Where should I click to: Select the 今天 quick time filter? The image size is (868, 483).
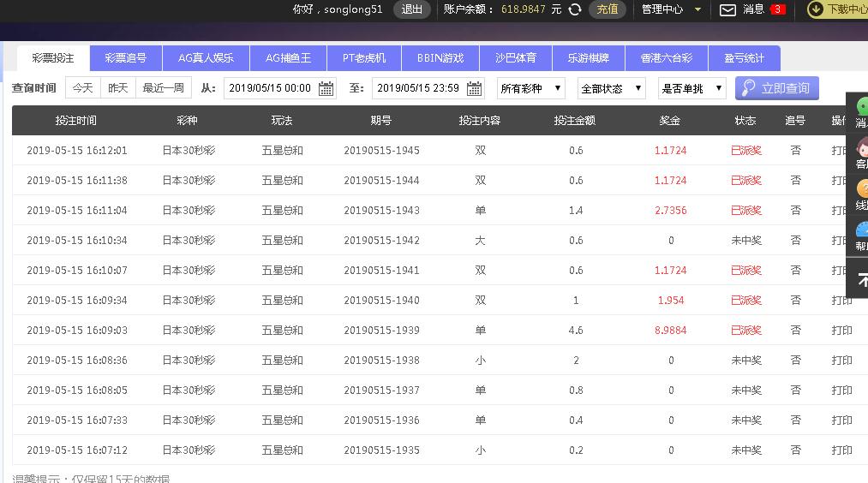point(82,88)
